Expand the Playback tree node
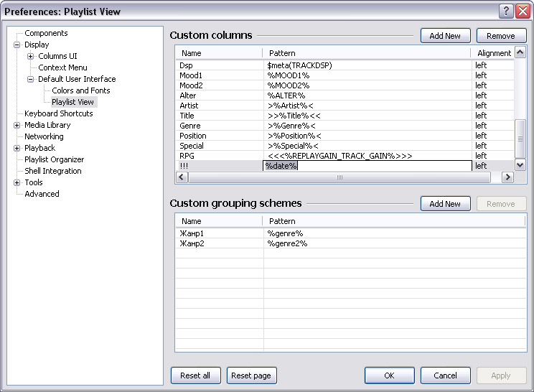The height and width of the screenshot is (392, 534). [17, 148]
